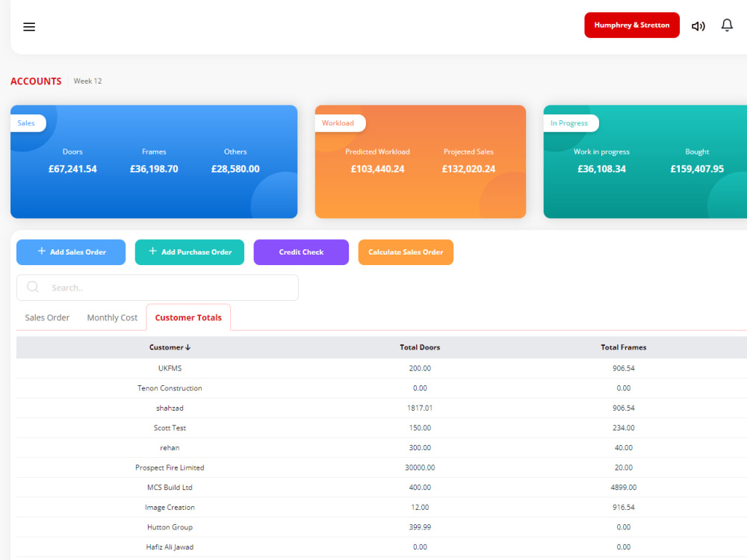747x560 pixels.
Task: Open the hamburger navigation menu
Action: click(29, 27)
